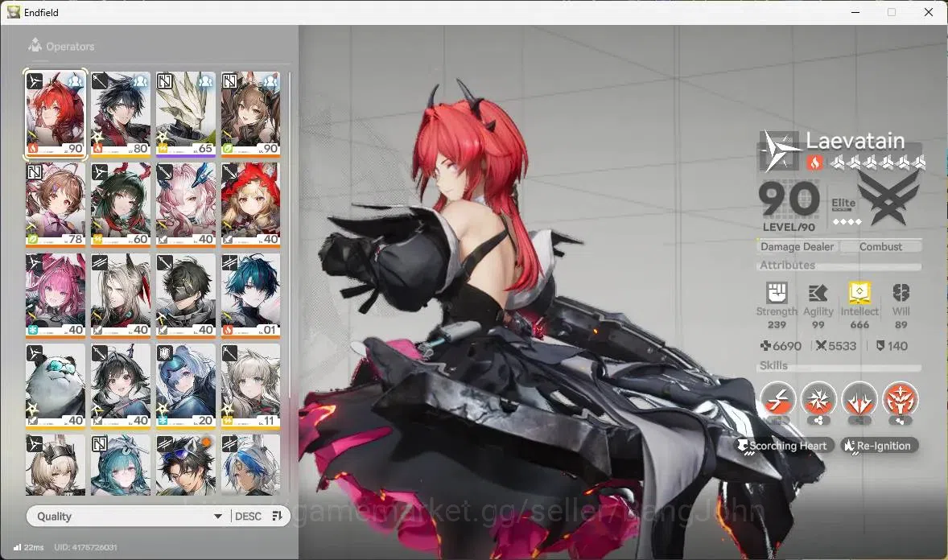Viewport: 948px width, 560px height.
Task: Select the blindfolded dark-haired level 40 operator
Action: click(186, 295)
